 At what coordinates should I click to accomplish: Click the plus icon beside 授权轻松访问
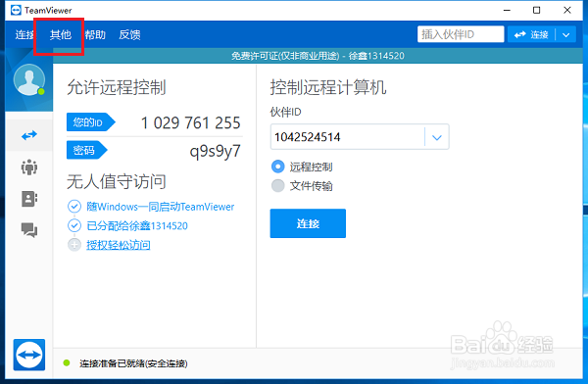coord(74,245)
